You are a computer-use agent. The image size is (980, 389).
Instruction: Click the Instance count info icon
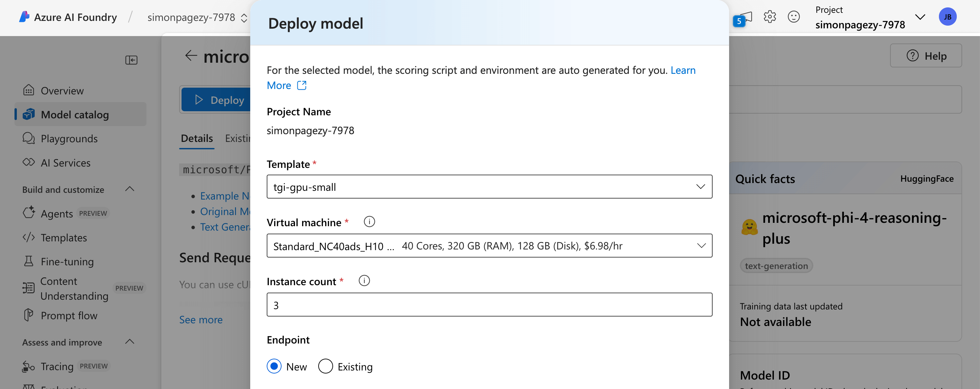[364, 281]
